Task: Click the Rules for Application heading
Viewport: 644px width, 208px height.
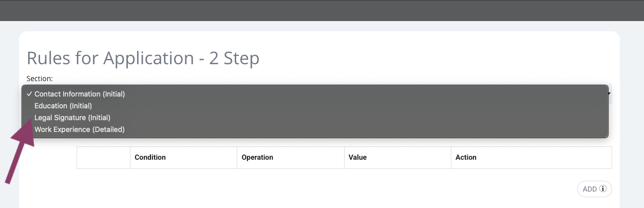Action: pos(143,58)
